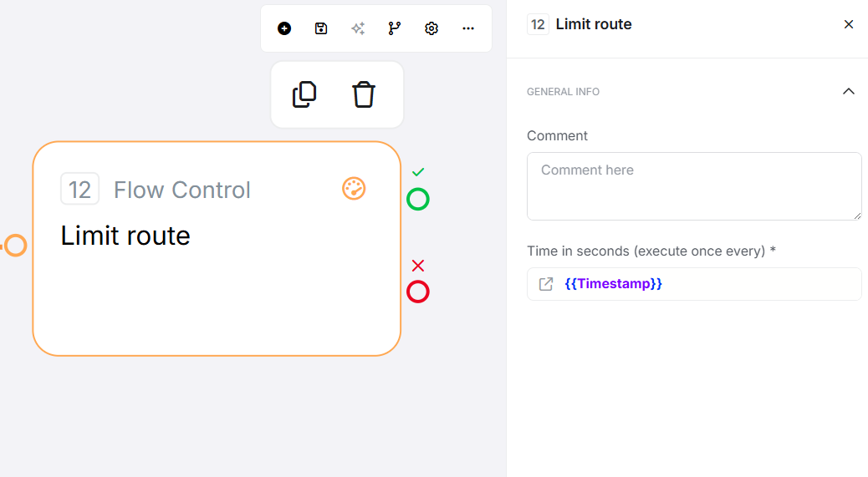
Task: Open the branch versions icon
Action: click(395, 28)
